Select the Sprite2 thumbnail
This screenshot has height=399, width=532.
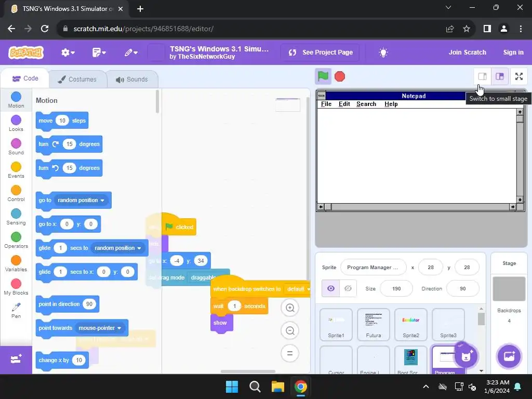tap(411, 324)
